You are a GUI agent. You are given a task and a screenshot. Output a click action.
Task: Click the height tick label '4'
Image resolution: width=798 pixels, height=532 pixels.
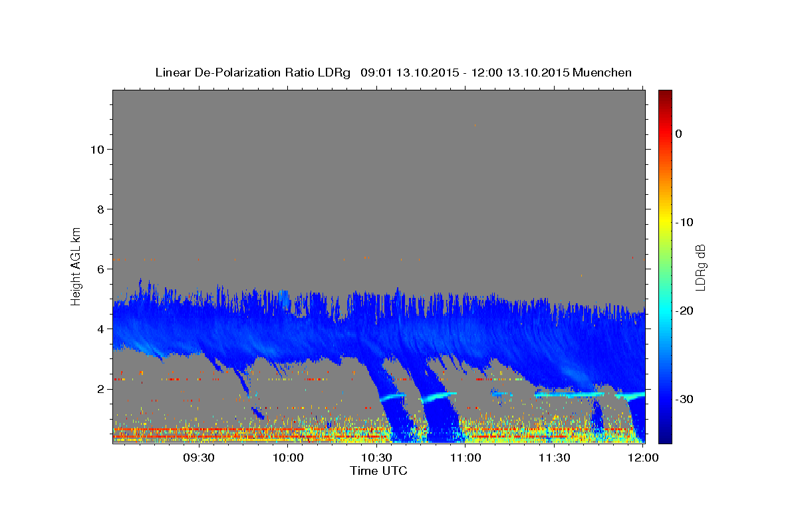coord(100,329)
